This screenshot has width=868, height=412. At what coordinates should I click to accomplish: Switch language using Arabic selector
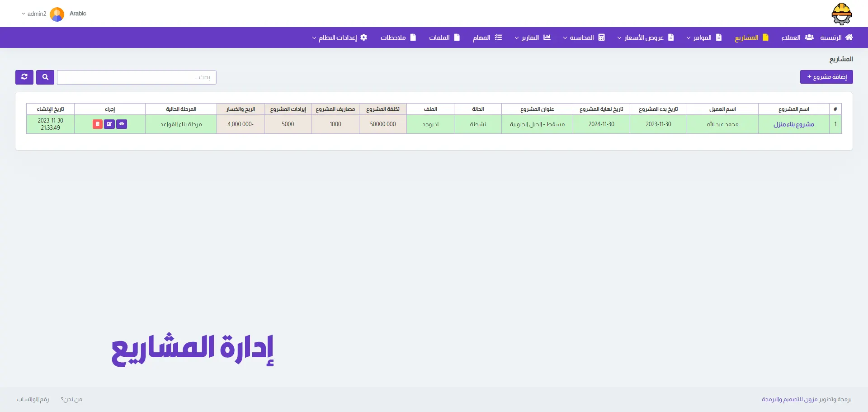tap(78, 14)
